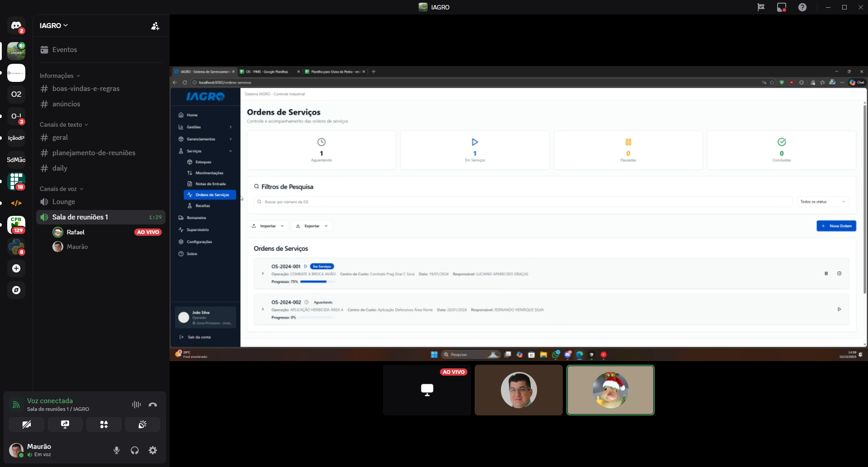Disconnect from voice with hang-up icon
This screenshot has height=467, width=868.
pos(153,405)
